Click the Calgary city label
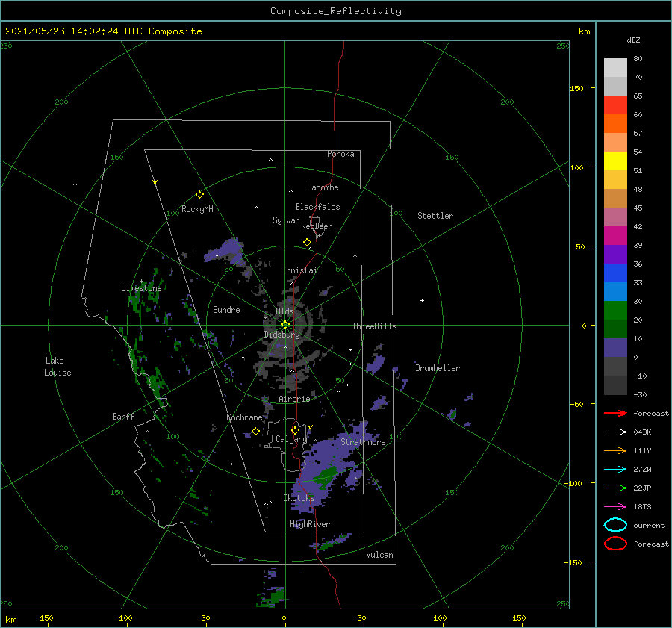The width and height of the screenshot is (672, 628). point(291,439)
